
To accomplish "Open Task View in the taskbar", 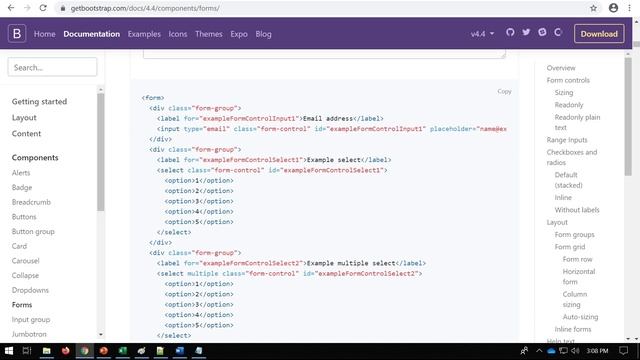I will point(27,351).
